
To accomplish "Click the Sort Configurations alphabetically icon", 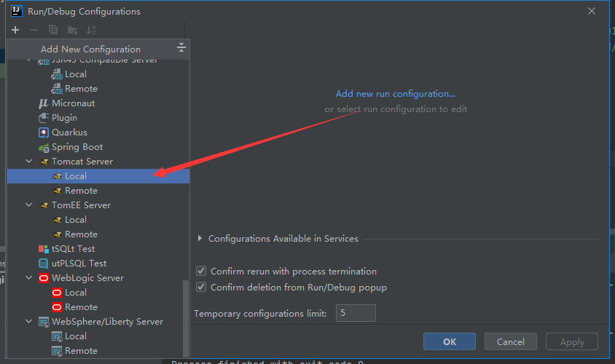I will click(x=91, y=30).
